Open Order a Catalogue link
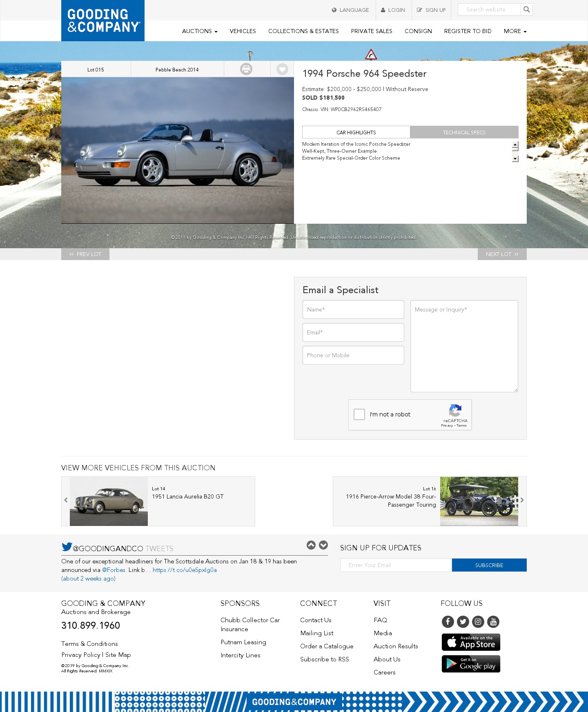The width and height of the screenshot is (588, 712). pyautogui.click(x=327, y=646)
